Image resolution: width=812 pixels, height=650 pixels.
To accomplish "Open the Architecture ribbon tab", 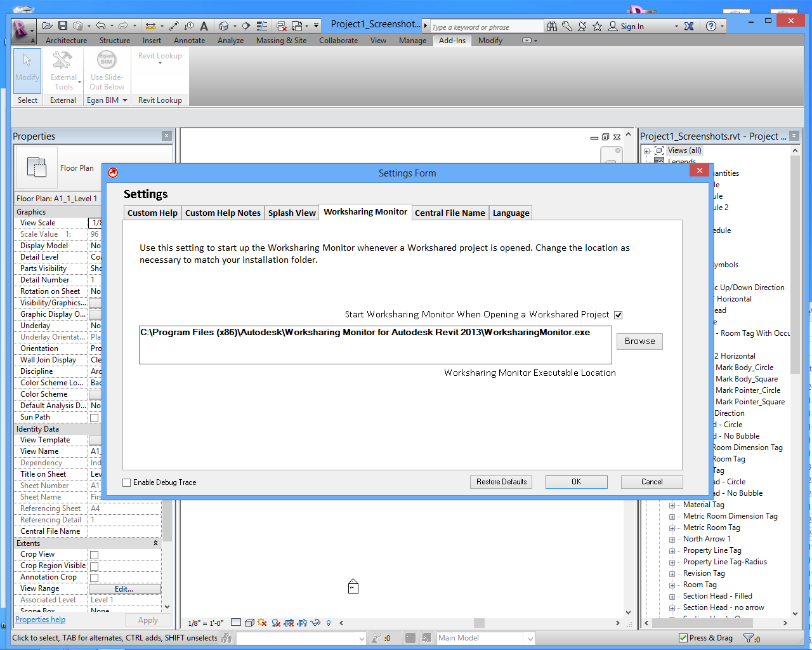I will point(67,41).
